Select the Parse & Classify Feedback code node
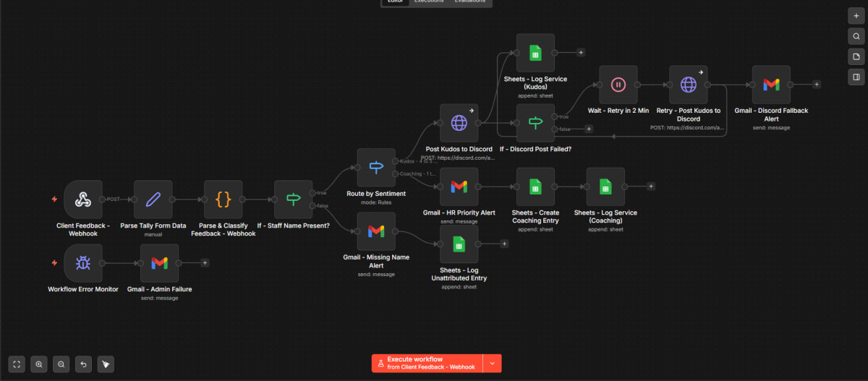 224,200
